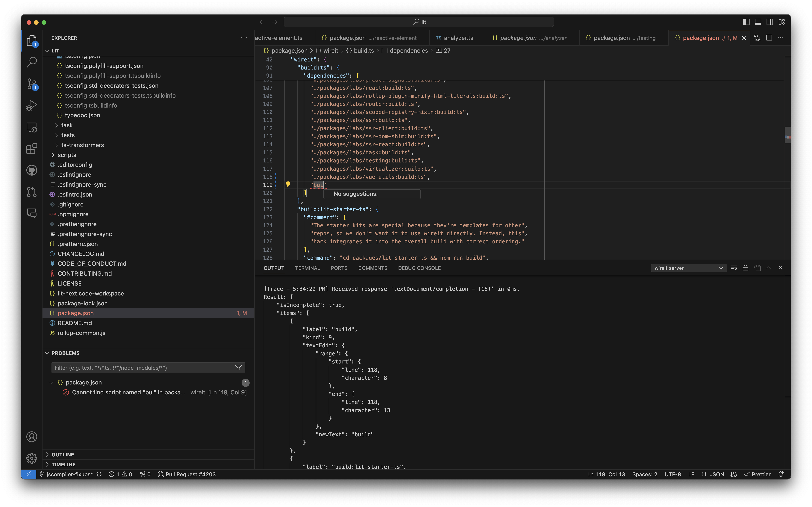The height and width of the screenshot is (507, 812).
Task: Click the lightbulb code action on line 119
Action: coord(288,184)
